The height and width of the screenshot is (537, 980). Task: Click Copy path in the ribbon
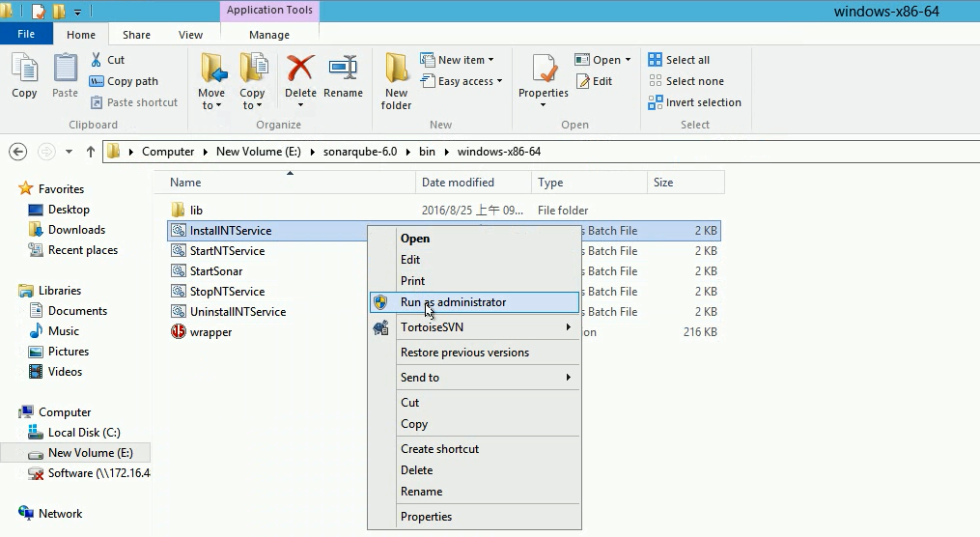click(x=124, y=81)
